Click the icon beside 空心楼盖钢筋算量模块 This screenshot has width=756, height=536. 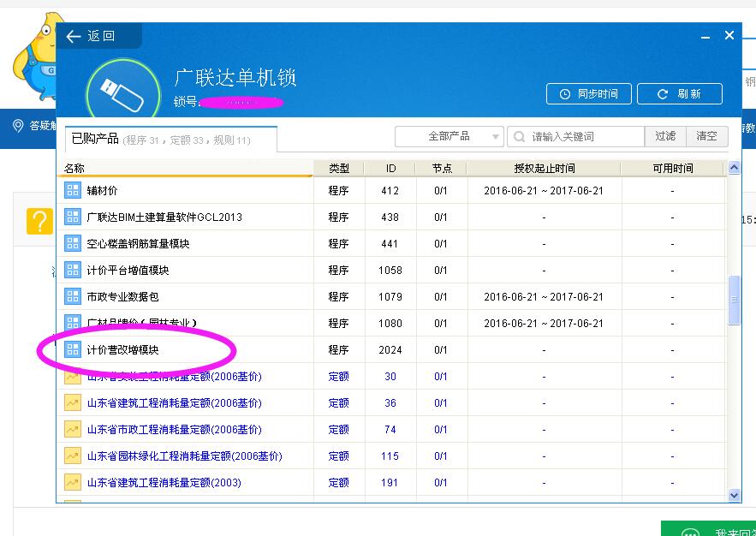tap(73, 243)
